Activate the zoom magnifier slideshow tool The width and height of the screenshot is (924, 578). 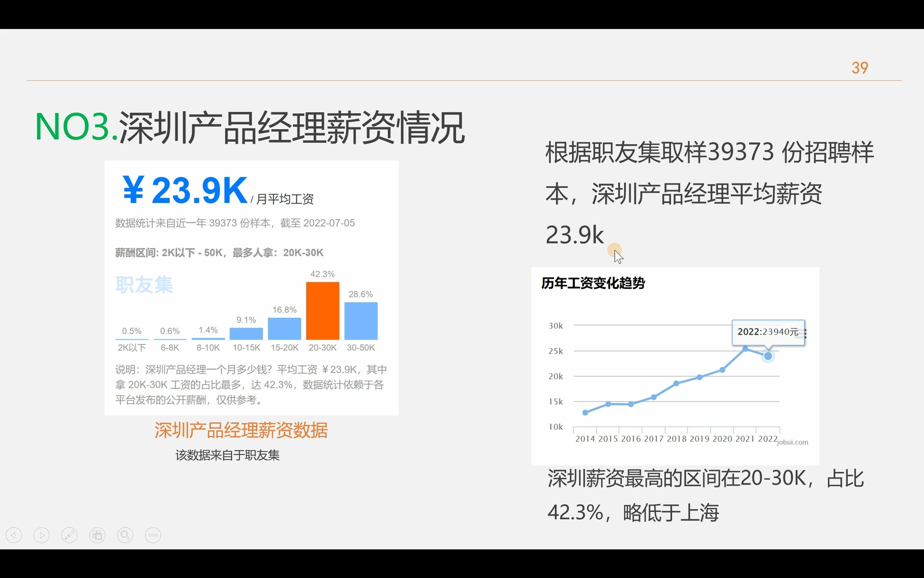pos(125,535)
